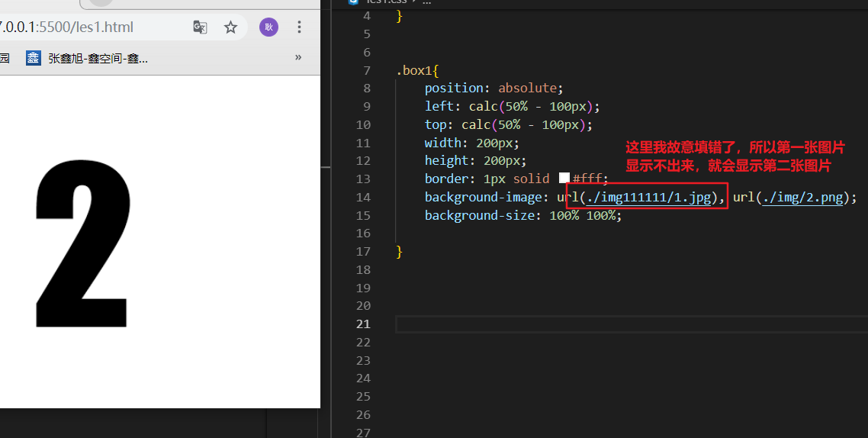Click the closing brace on line 17
Screen dimensions: 868x438
pos(400,252)
